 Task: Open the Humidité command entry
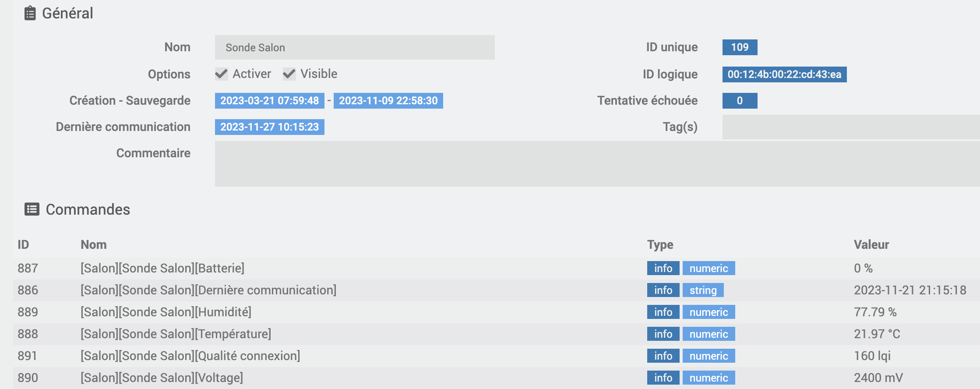pos(166,312)
